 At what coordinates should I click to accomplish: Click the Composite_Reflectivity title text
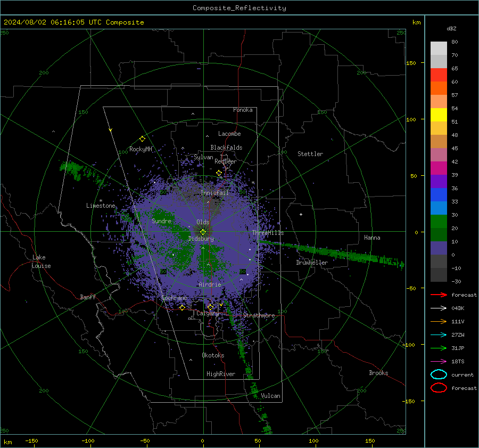(240, 8)
